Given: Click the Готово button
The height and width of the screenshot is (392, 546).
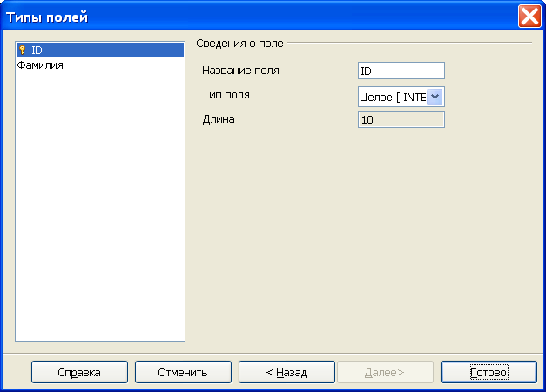Looking at the screenshot, I should coord(489,372).
